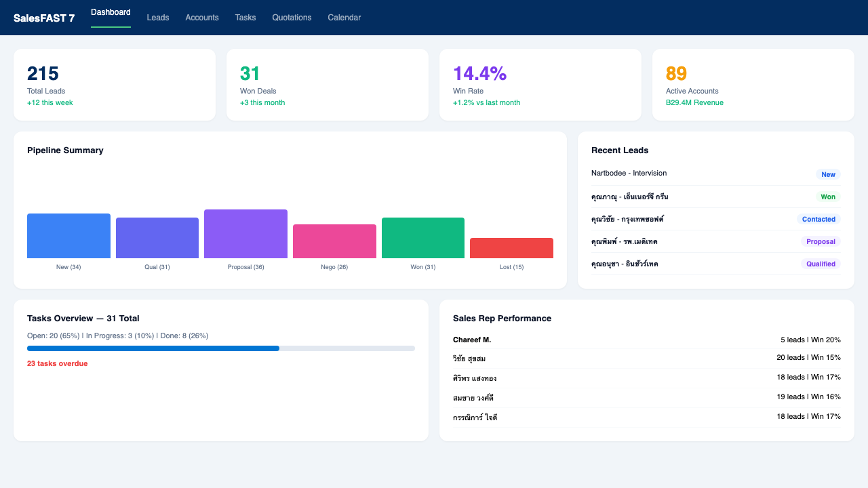Switch to the Accounts tab
The height and width of the screenshot is (488, 868).
202,18
